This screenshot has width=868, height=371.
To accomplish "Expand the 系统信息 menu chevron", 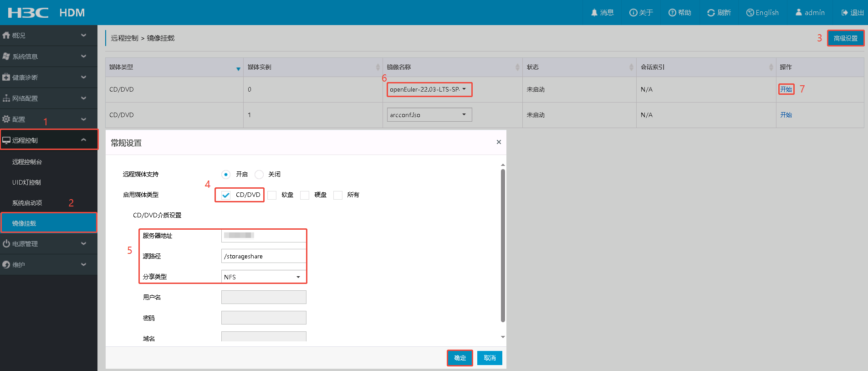I will [x=83, y=56].
